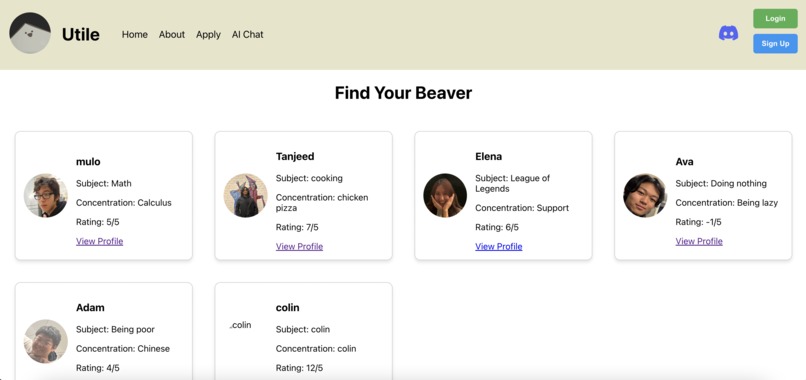Click mulo's profile photo

46,195
